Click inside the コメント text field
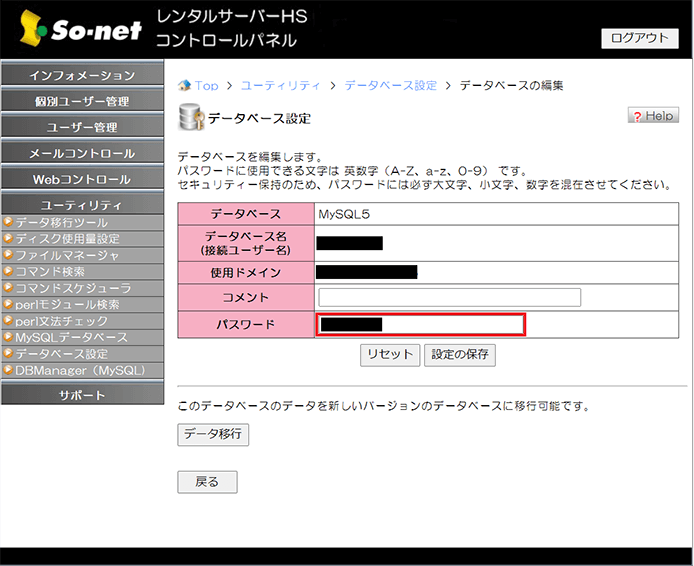 point(449,297)
